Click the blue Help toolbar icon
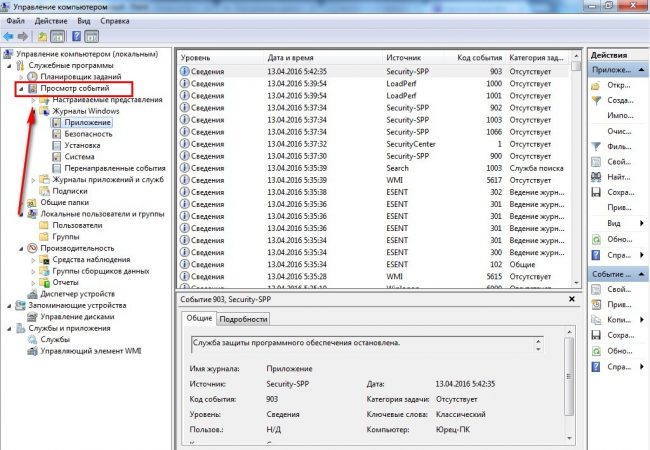The width and height of the screenshot is (650, 450). click(x=76, y=36)
